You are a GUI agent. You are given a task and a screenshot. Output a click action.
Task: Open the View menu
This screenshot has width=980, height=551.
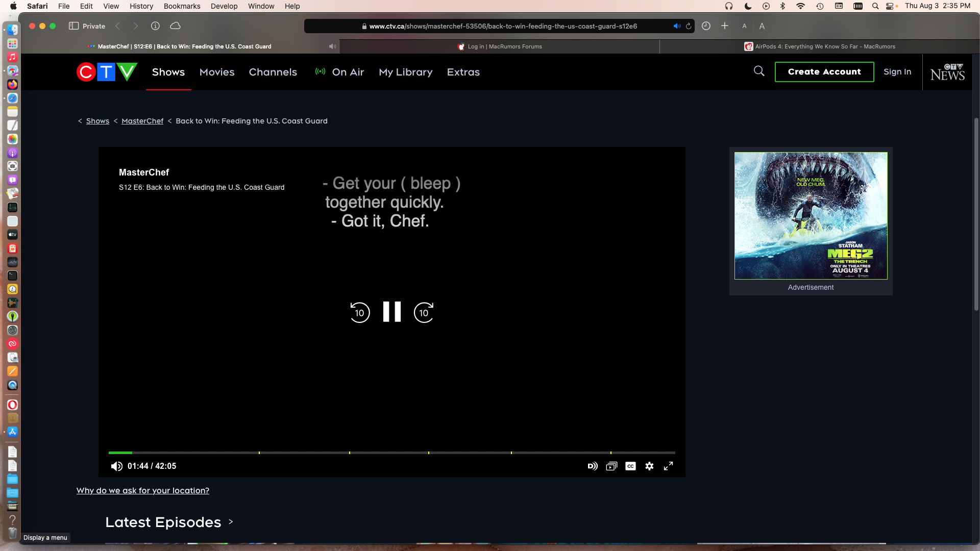tap(111, 6)
